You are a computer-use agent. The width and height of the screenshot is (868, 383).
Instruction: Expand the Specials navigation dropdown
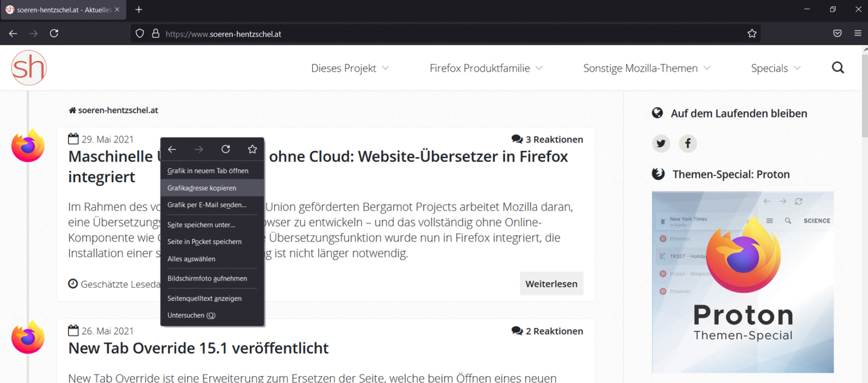pos(775,68)
